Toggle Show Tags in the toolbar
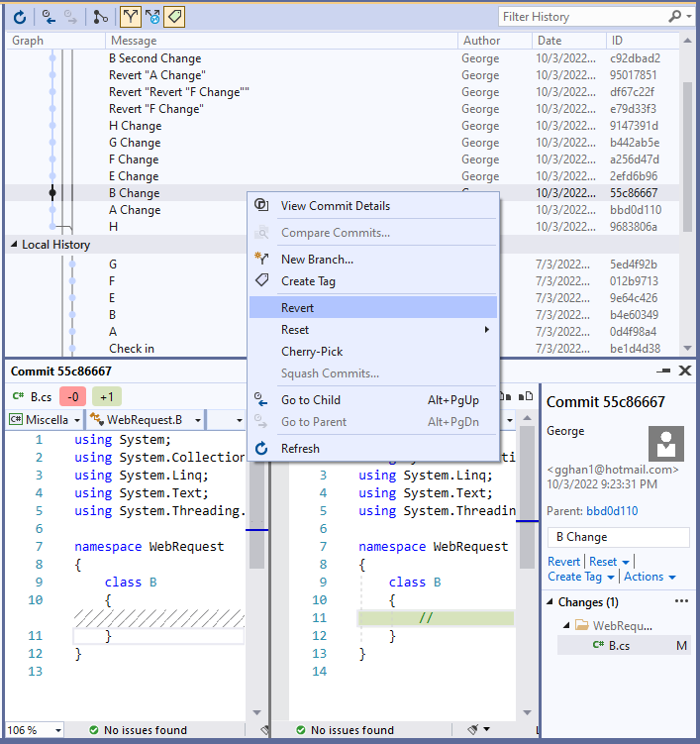The height and width of the screenshot is (744, 700). coord(174,18)
